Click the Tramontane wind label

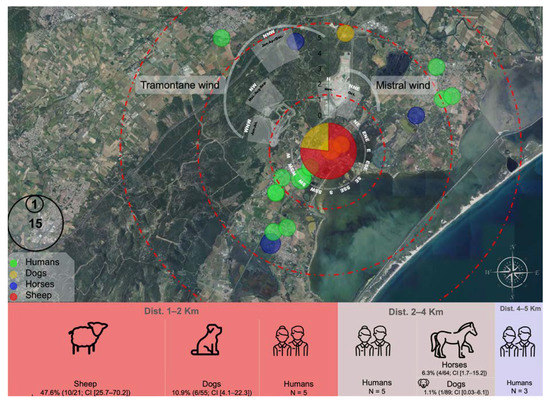coord(180,85)
